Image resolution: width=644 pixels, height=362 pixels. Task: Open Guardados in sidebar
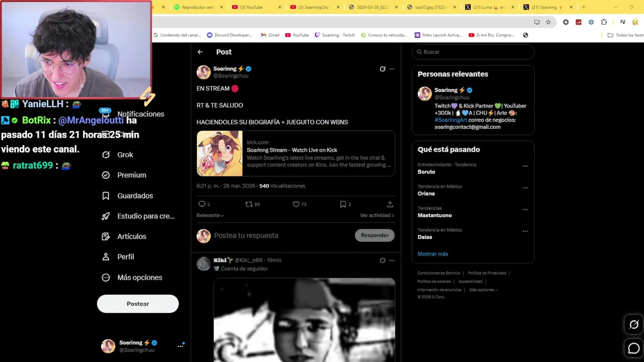pos(127,196)
